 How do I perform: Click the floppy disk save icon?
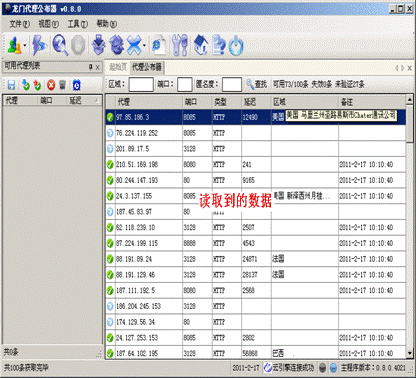coord(11,85)
